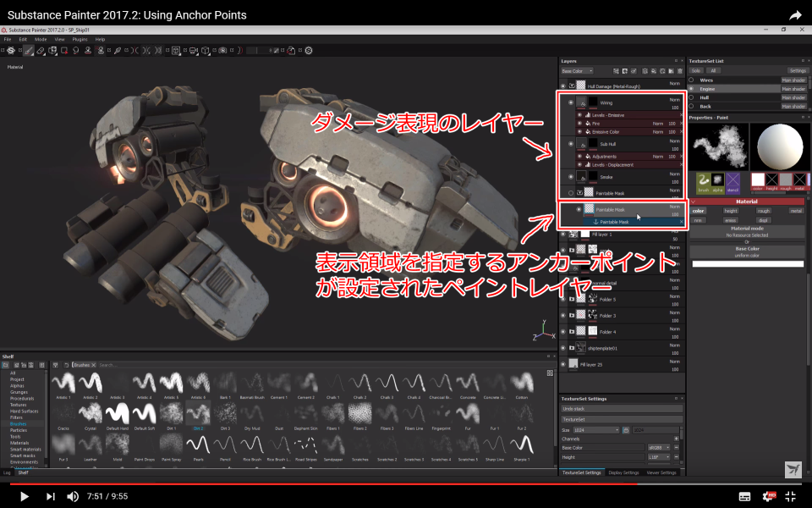Image resolution: width=812 pixels, height=508 pixels.
Task: Select the Default Hard brush thumbnail
Action: (x=117, y=414)
